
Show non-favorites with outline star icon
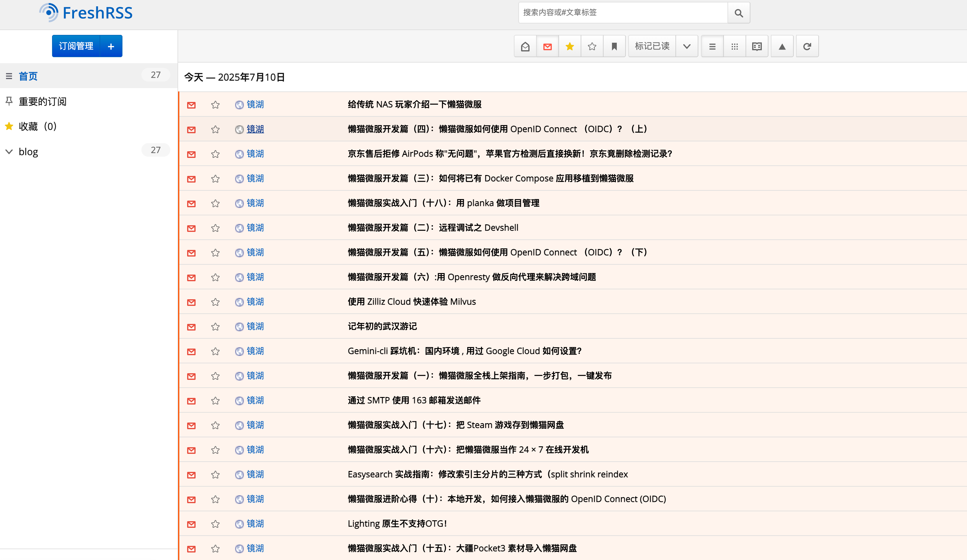[592, 46]
